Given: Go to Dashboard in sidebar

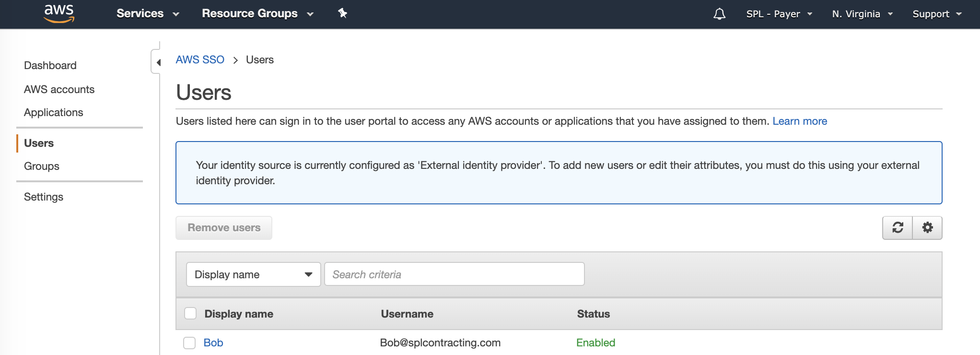Looking at the screenshot, I should tap(50, 65).
